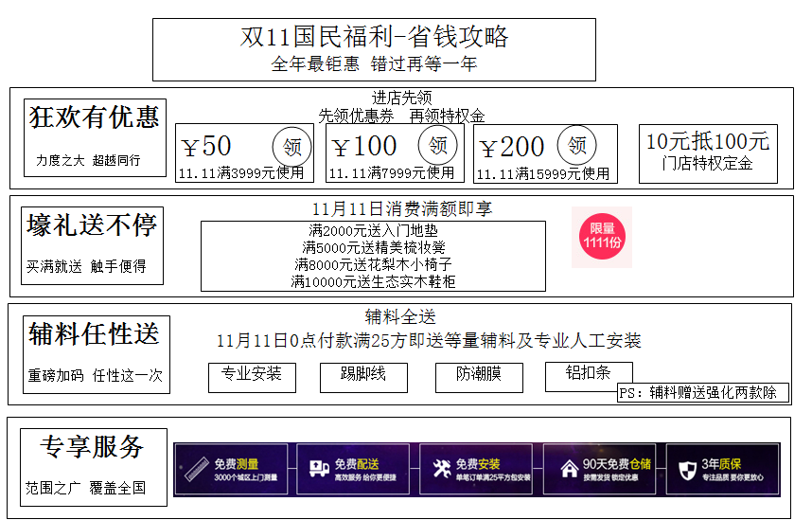The width and height of the screenshot is (812, 520).
Task: Click the 满5000元送精美梳妆凳 line
Action: (374, 247)
